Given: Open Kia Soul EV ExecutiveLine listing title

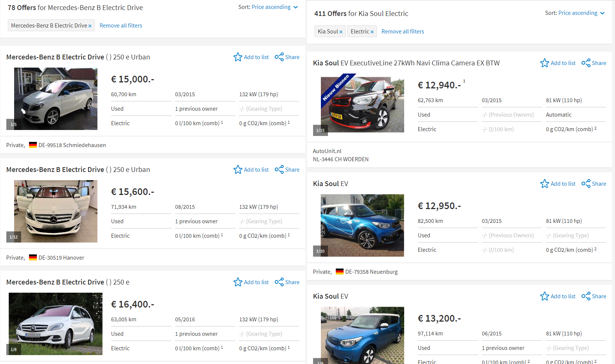Looking at the screenshot, I should pyautogui.click(x=406, y=63).
